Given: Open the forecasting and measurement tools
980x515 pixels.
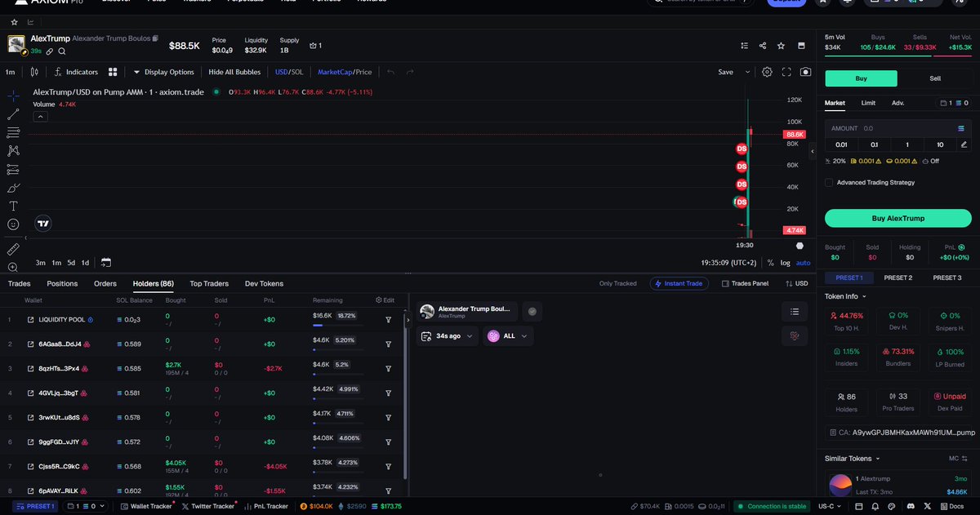Looking at the screenshot, I should click(x=13, y=170).
